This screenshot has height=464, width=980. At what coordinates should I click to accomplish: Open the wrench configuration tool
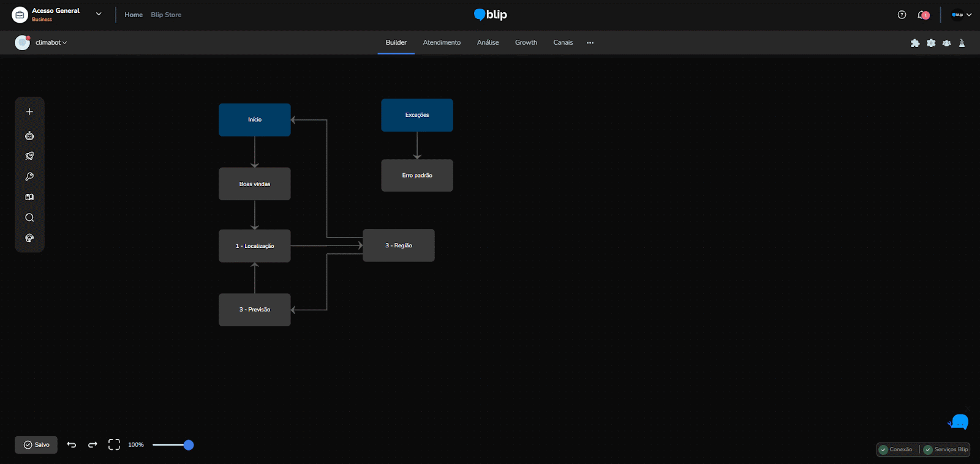coord(29,177)
